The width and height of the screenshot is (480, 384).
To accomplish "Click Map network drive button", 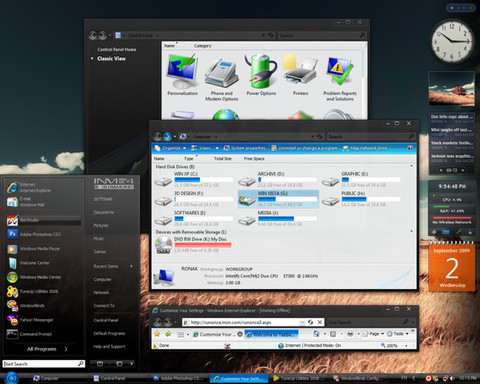I will 365,148.
